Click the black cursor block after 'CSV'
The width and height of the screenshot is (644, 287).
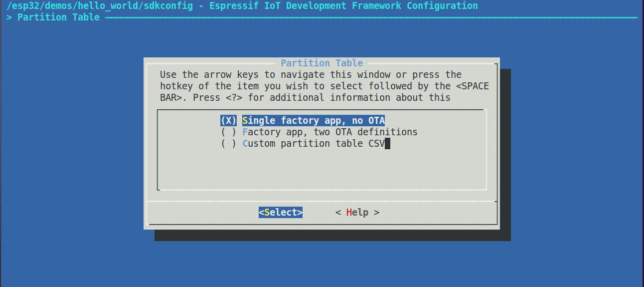point(387,144)
